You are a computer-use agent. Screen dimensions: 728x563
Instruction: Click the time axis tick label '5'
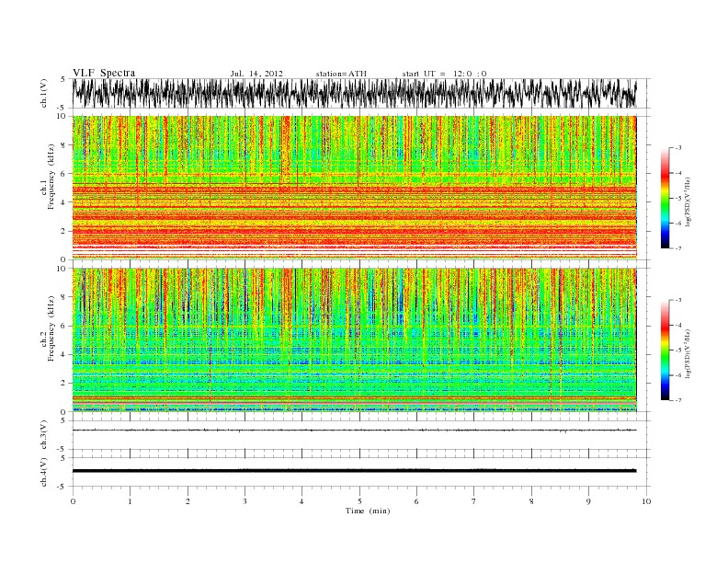tap(359, 501)
